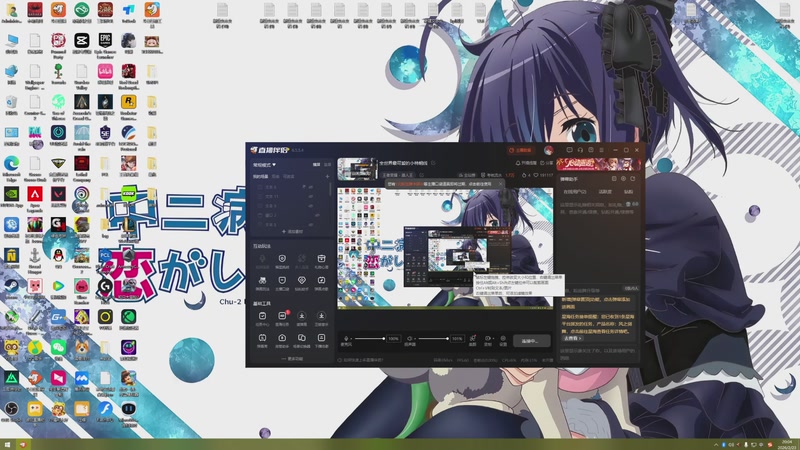Open the first 互动玩法 microphone-shaped tool

tap(262, 261)
